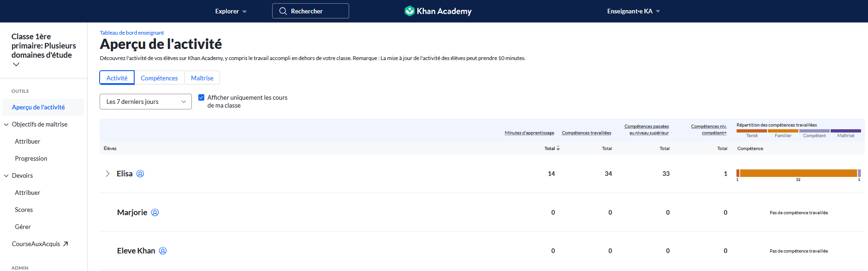Open Elisa's profile icon
The image size is (868, 271).
[x=140, y=174]
